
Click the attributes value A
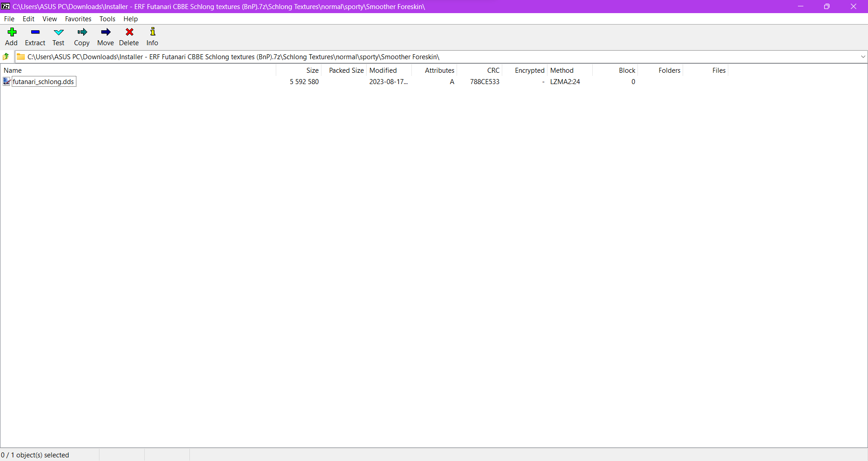[x=452, y=82]
